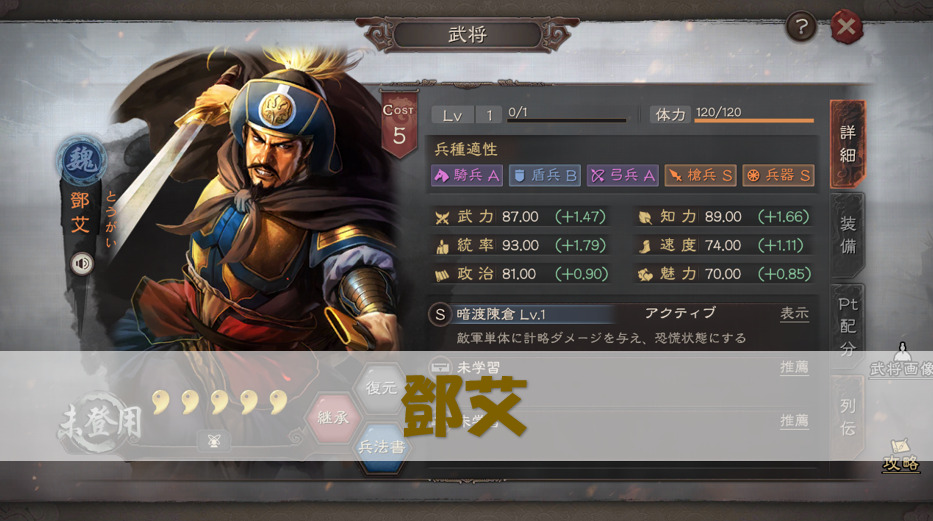
Task: Switch to the 装備 tab
Action: tap(847, 235)
